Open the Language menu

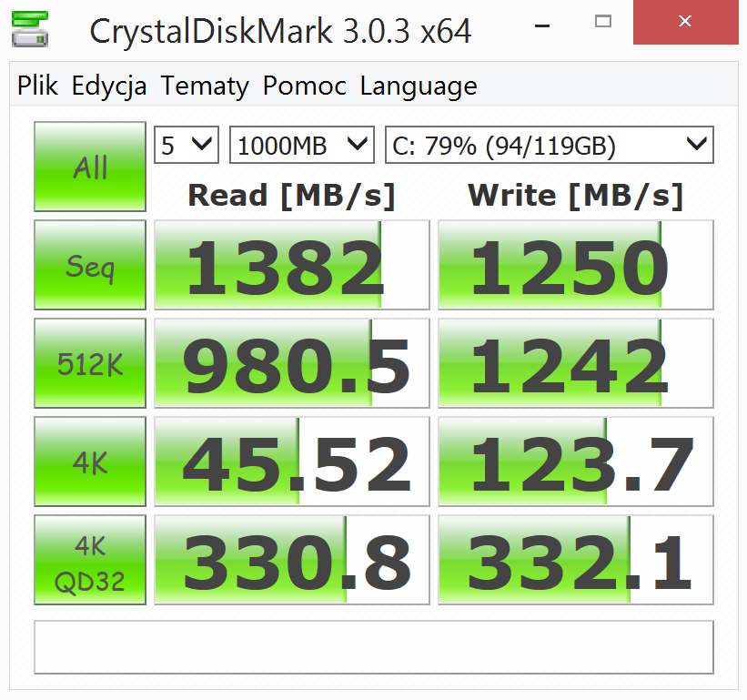coord(419,86)
